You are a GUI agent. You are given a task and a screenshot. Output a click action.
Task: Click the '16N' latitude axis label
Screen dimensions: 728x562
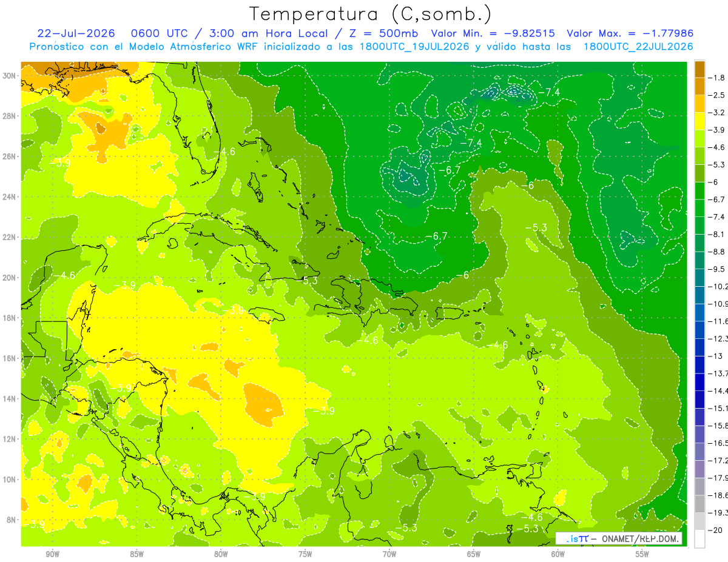coord(9,358)
